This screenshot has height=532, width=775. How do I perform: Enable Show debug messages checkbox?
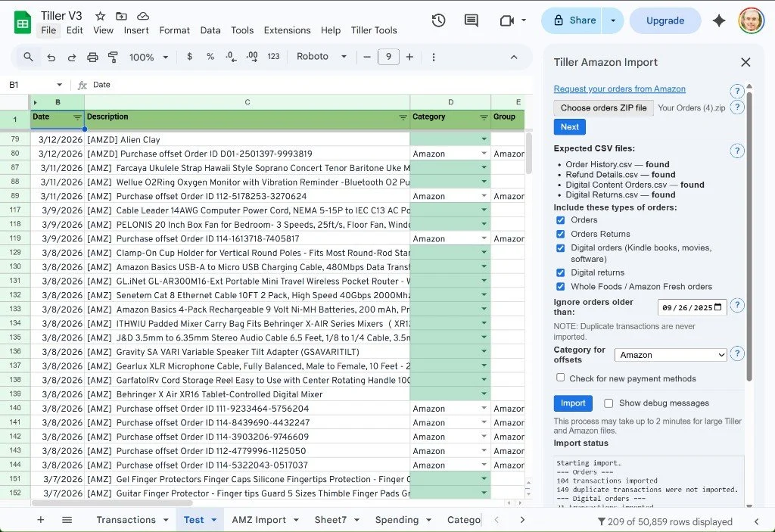coord(608,403)
